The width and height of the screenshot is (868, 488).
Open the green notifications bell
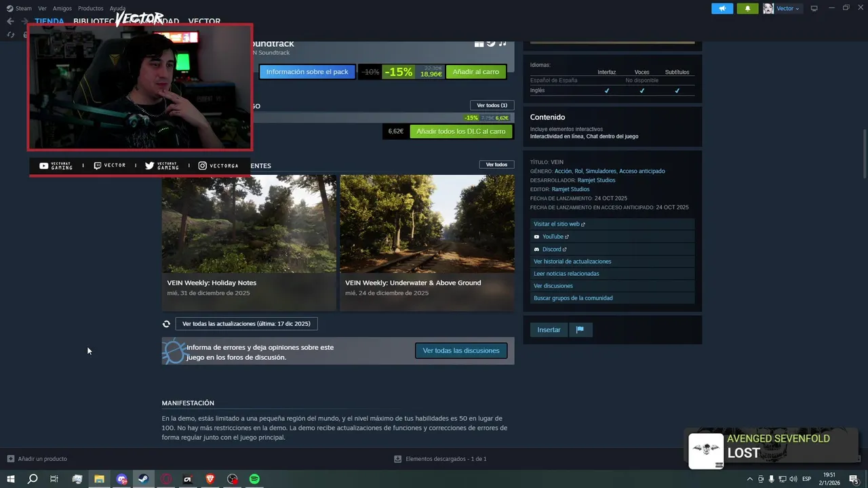click(747, 8)
